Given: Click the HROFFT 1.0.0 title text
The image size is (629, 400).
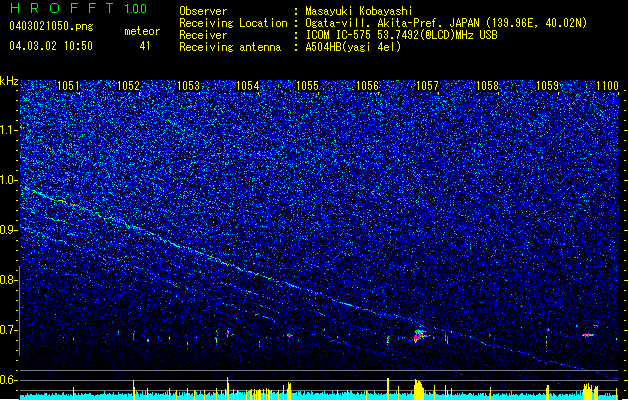Looking at the screenshot, I should pyautogui.click(x=79, y=8).
